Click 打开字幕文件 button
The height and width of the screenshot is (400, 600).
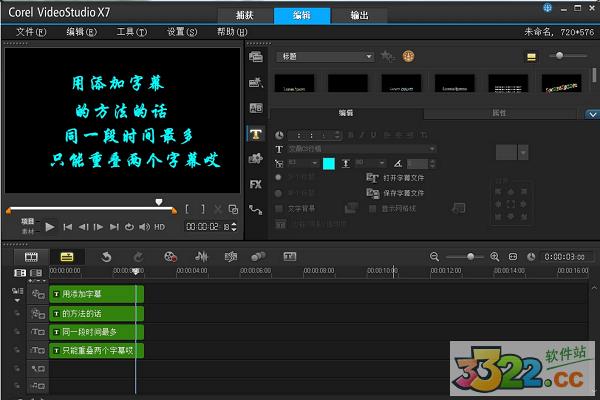pyautogui.click(x=397, y=177)
